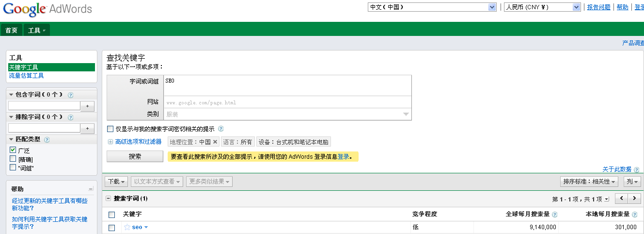
Task: Click the star icon beside seo keyword
Action: pyautogui.click(x=127, y=227)
